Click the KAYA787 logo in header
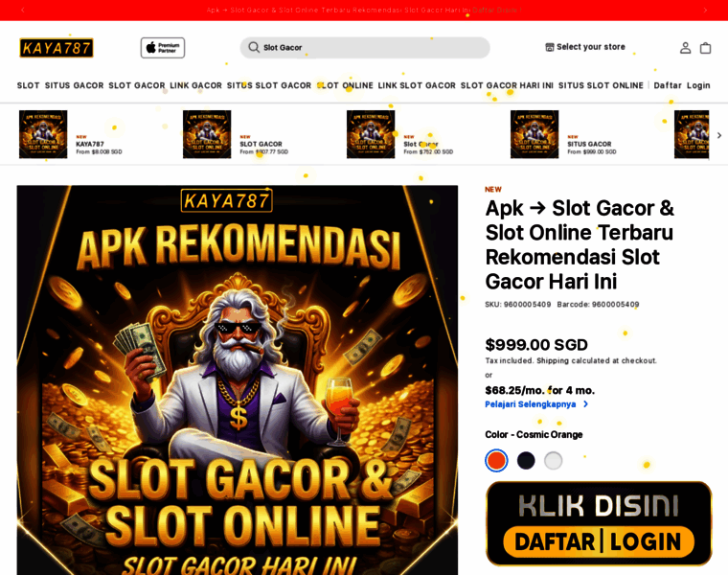 57,48
